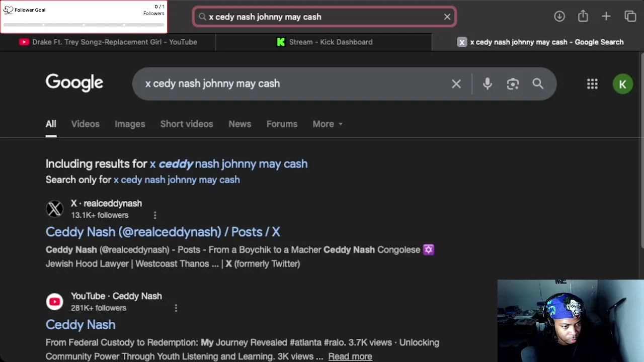
Task: Open the News filter
Action: [240, 124]
